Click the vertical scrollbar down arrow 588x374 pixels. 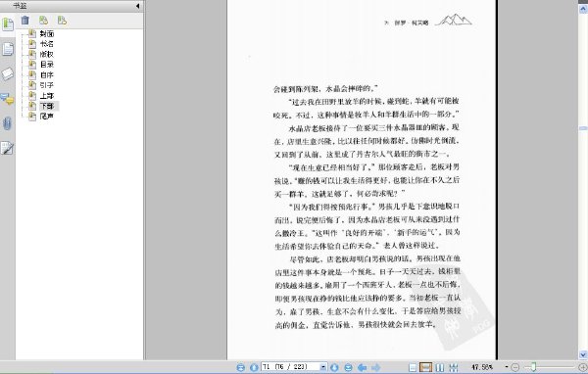(583, 354)
